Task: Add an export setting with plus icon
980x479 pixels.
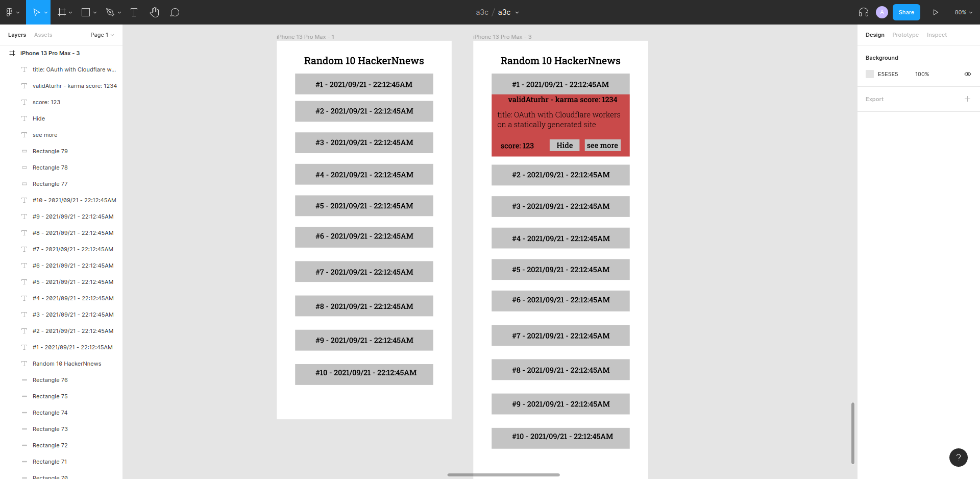Action: tap(967, 99)
